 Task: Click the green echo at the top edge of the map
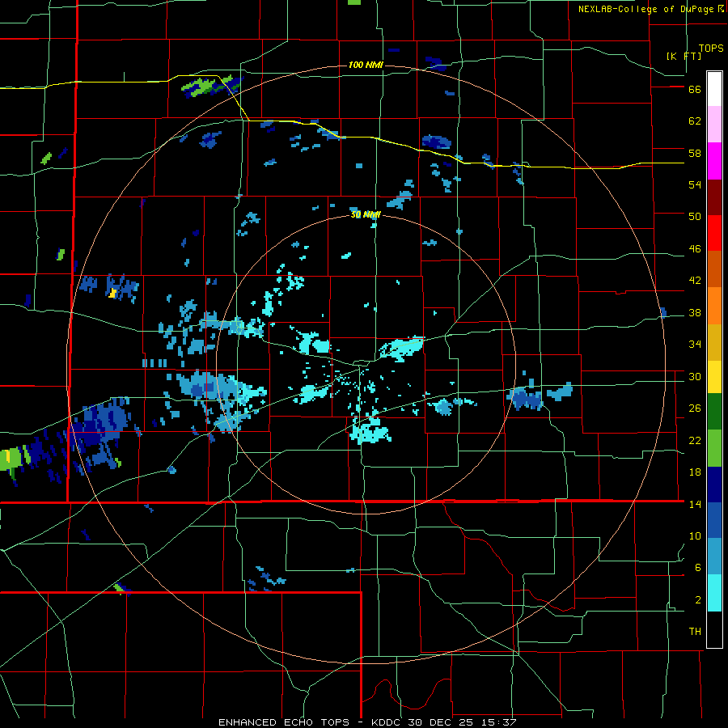click(354, 2)
